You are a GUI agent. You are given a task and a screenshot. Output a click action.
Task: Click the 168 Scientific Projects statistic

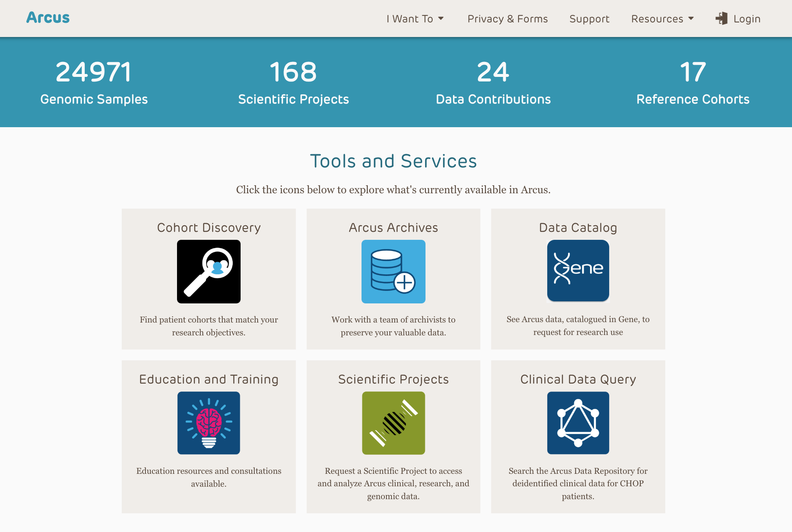point(293,82)
